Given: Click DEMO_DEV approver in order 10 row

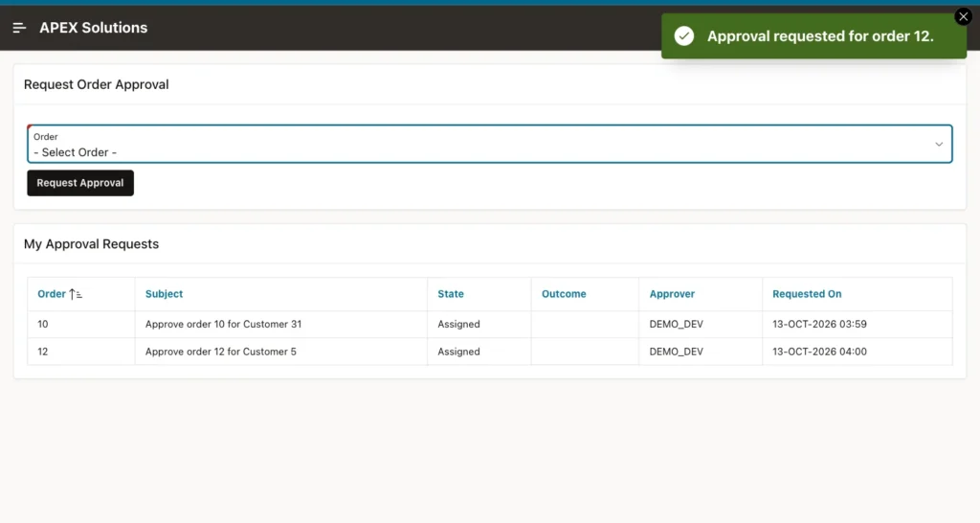Looking at the screenshot, I should tap(677, 324).
